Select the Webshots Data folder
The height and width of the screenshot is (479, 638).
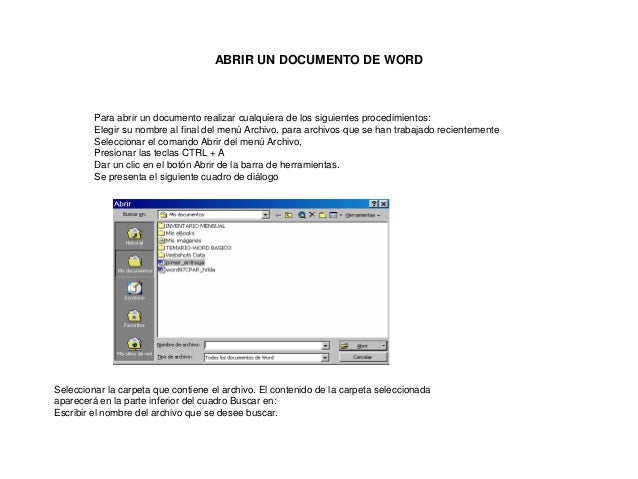pos(181,255)
